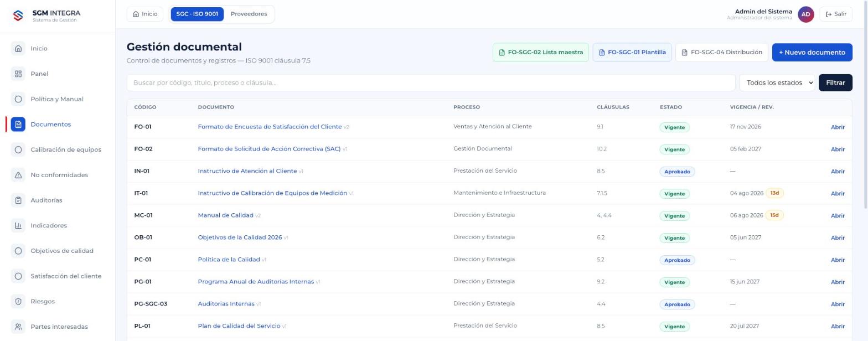Click the Filtrar button
868x341 pixels.
[835, 82]
